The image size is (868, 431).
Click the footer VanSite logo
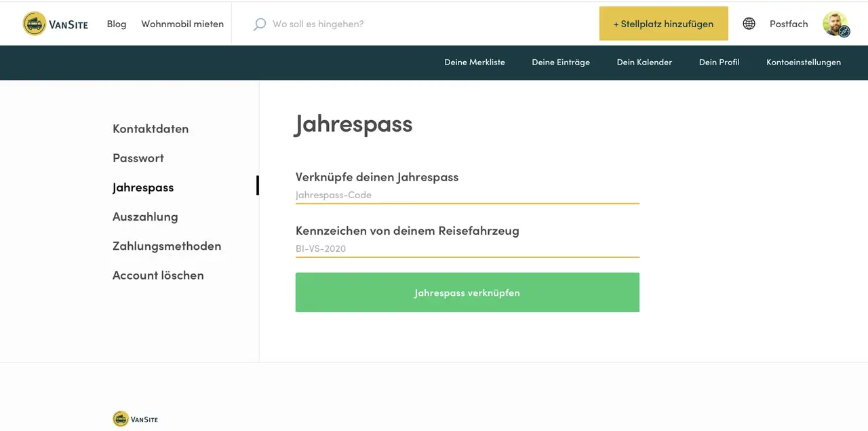[x=136, y=419]
